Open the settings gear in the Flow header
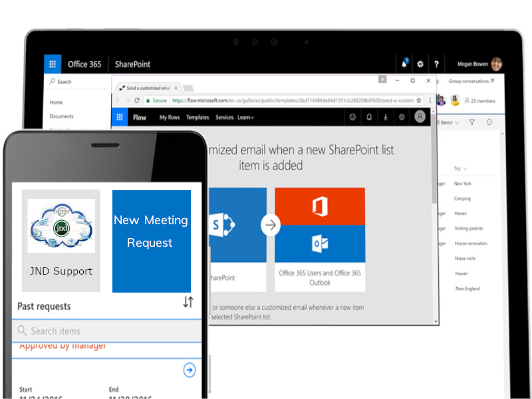Image resolution: width=532 pixels, height=399 pixels. click(402, 117)
